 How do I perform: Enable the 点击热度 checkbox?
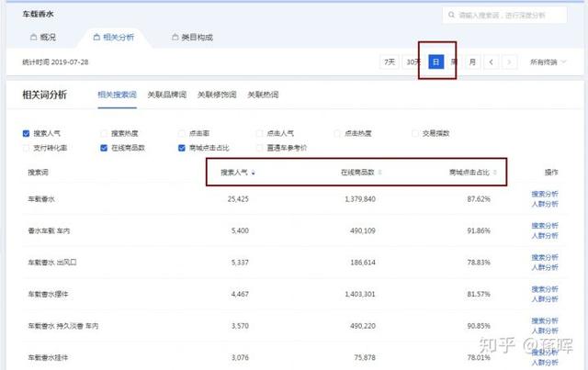[x=337, y=133]
